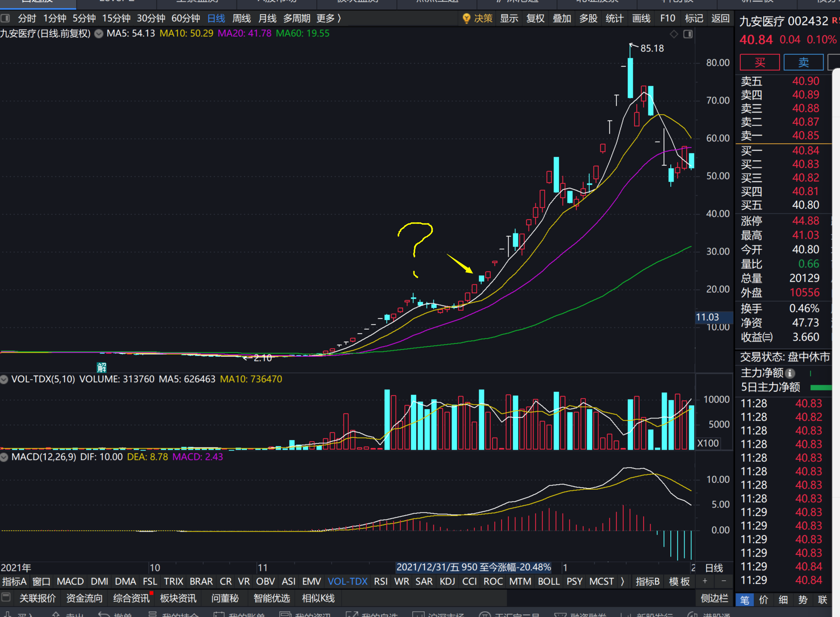Open the 资金流向 tab
840x617 pixels.
[84, 598]
